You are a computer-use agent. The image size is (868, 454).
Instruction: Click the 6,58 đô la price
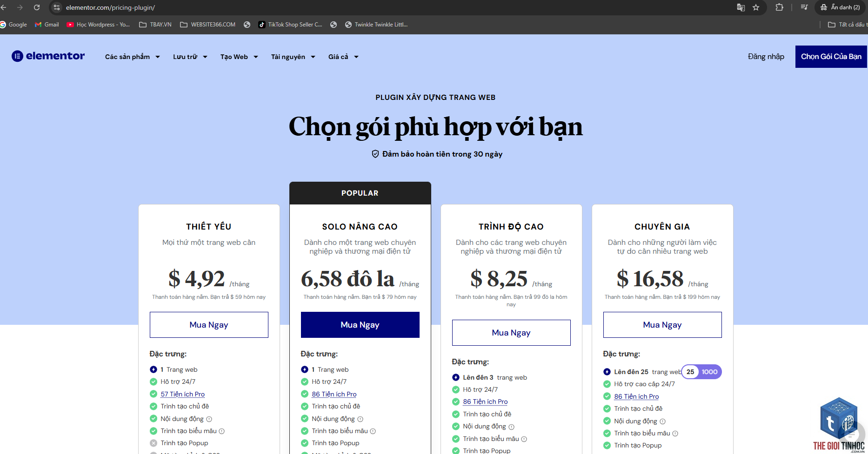point(347,279)
